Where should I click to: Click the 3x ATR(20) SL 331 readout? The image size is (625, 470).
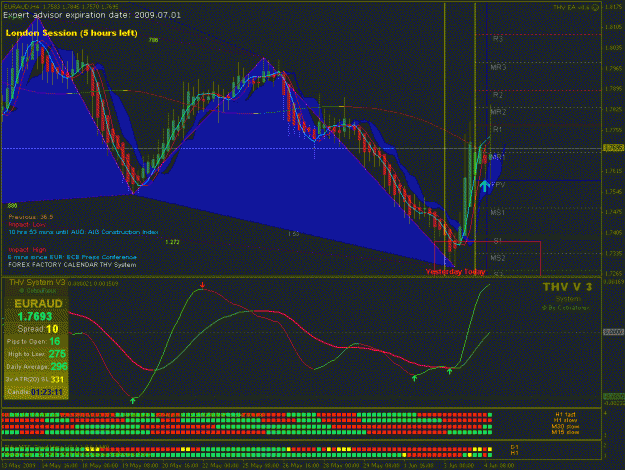35,380
